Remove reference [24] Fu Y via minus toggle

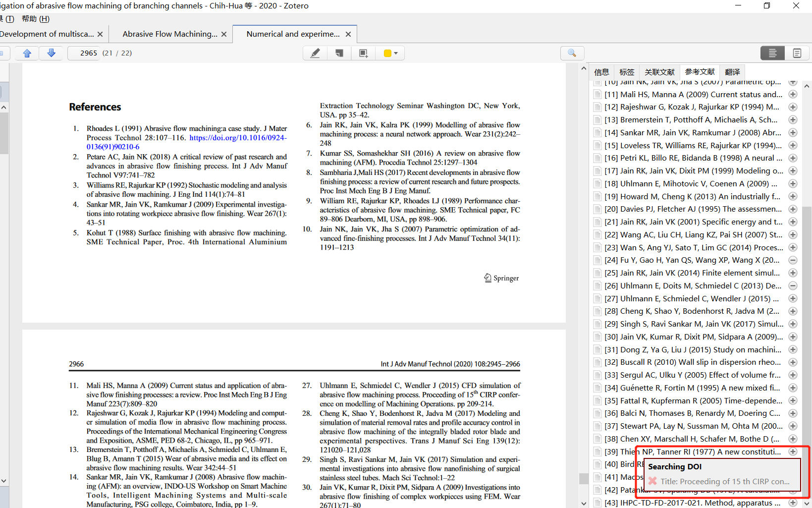coord(793,260)
